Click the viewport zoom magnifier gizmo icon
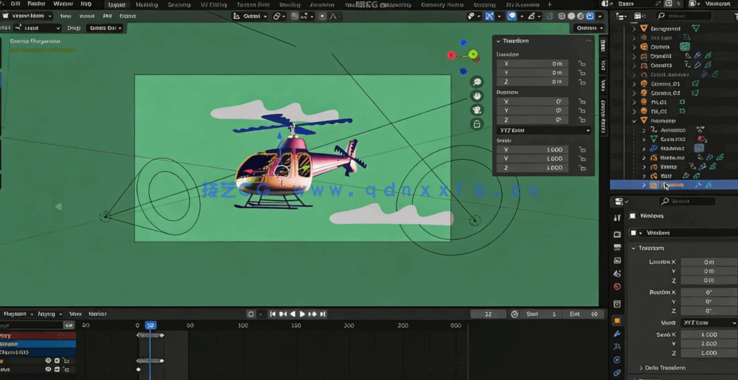This screenshot has width=738, height=380. [x=477, y=82]
